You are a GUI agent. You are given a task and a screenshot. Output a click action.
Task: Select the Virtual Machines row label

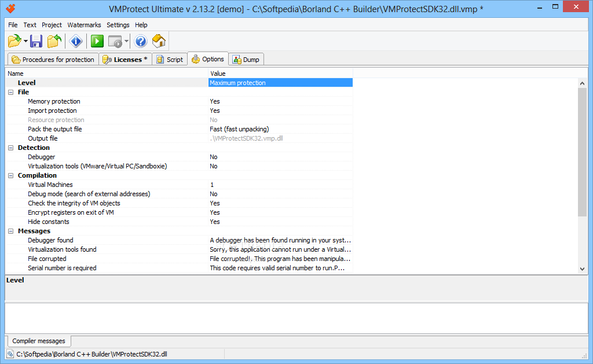[x=50, y=185]
